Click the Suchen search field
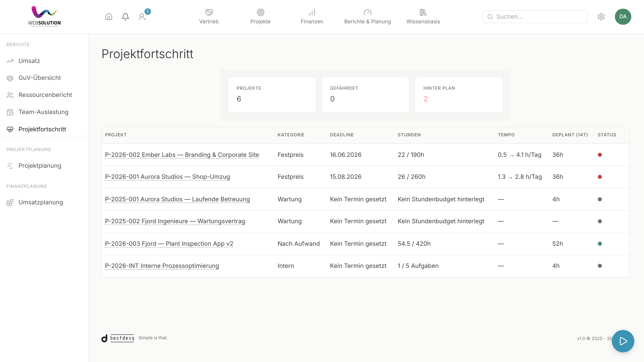Viewport: 644px width, 362px height. 535,17
